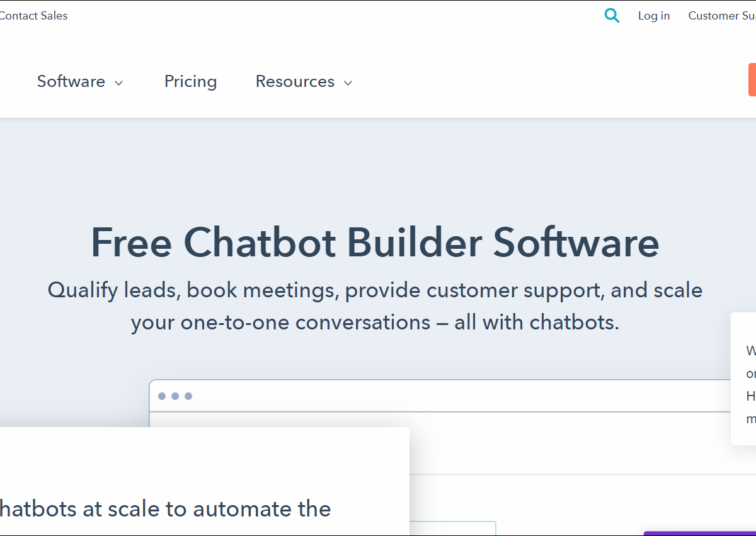Image resolution: width=756 pixels, height=536 pixels.
Task: Click the third dot in the mockup window
Action: [x=188, y=396]
